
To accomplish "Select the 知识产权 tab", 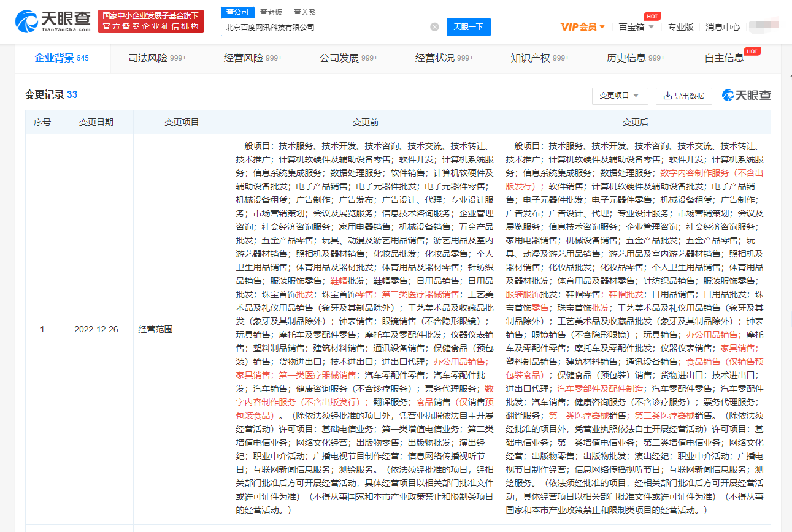I will point(540,58).
